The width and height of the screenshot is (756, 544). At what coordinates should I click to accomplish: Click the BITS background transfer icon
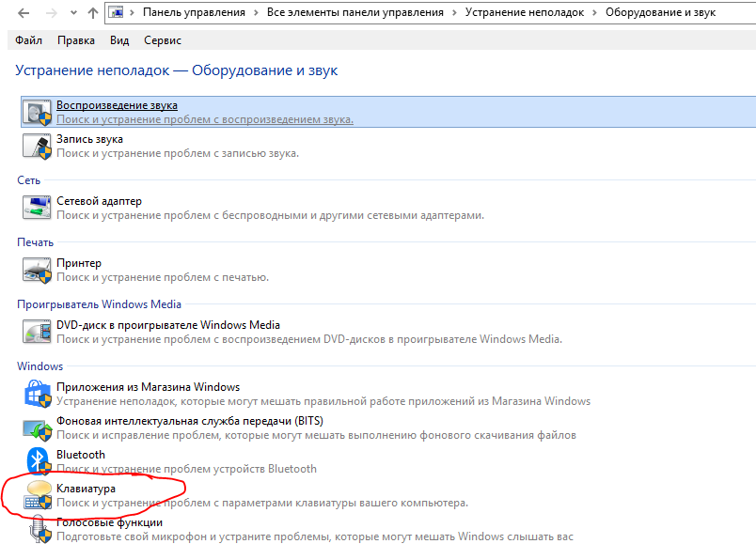coord(37,428)
